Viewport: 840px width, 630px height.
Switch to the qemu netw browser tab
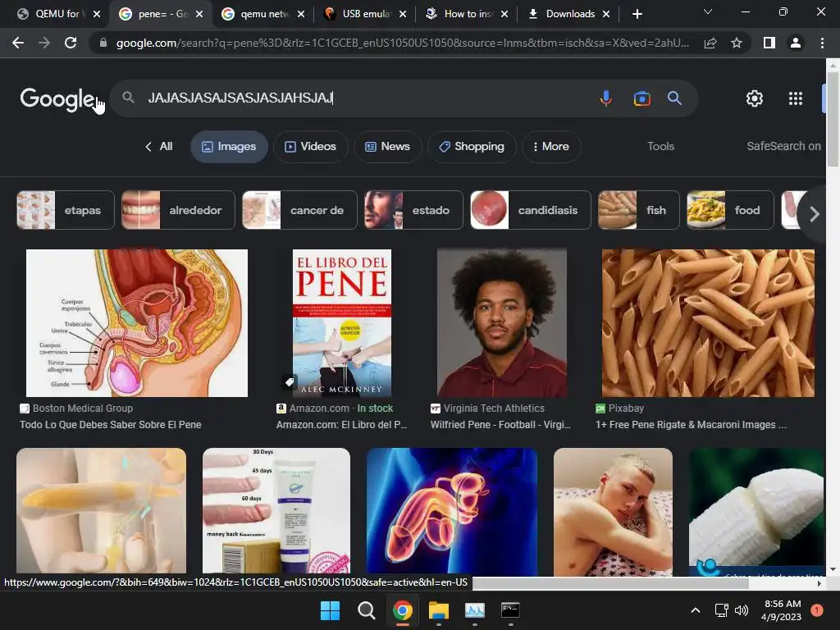264,14
